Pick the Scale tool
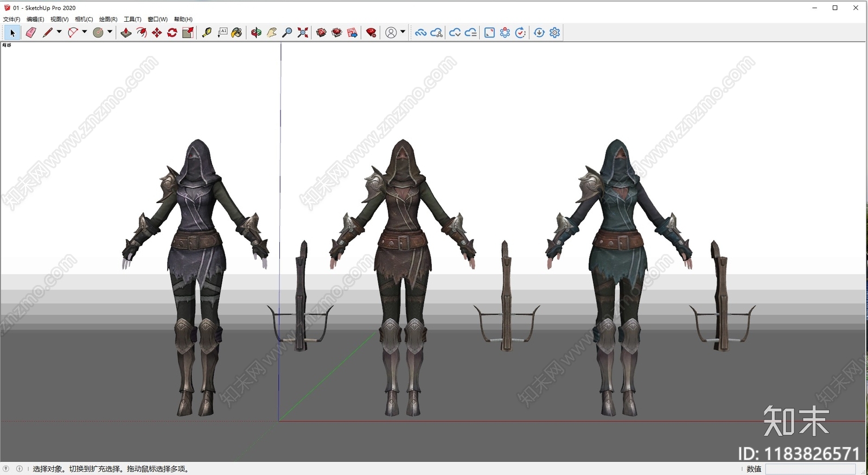 188,33
